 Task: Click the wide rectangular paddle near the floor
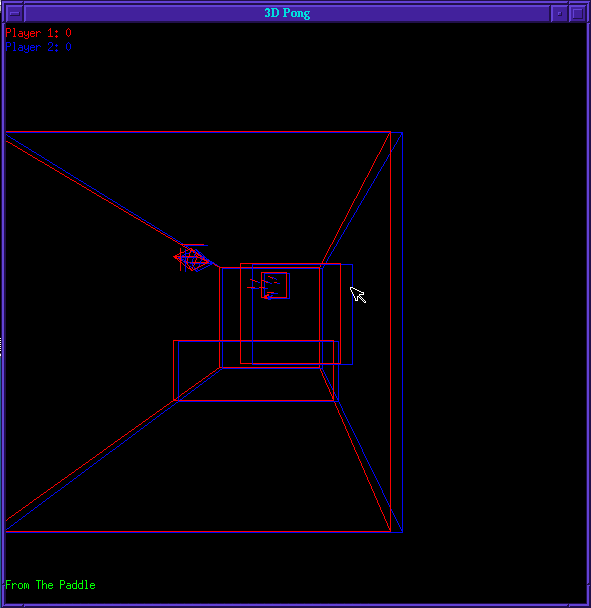(256, 371)
